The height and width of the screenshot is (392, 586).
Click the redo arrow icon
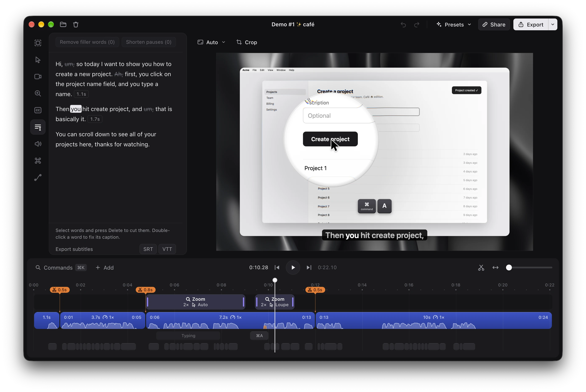417,24
